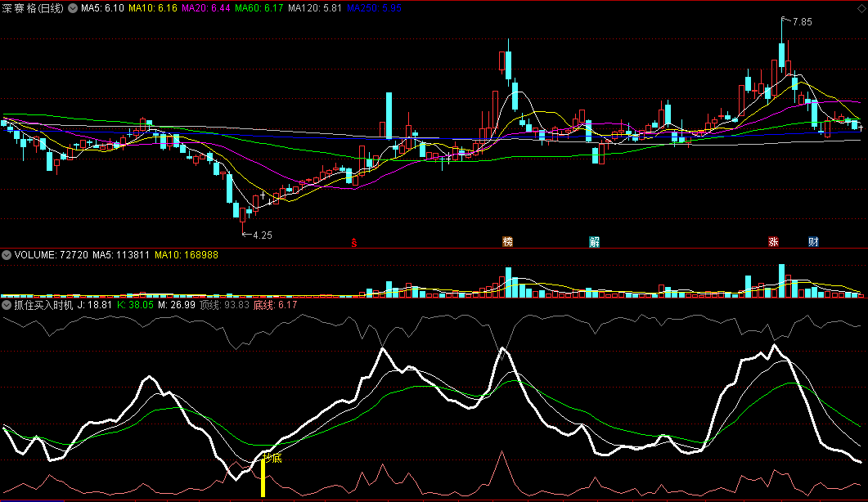Click the 7.85 high price label
The width and height of the screenshot is (868, 502).
[802, 22]
